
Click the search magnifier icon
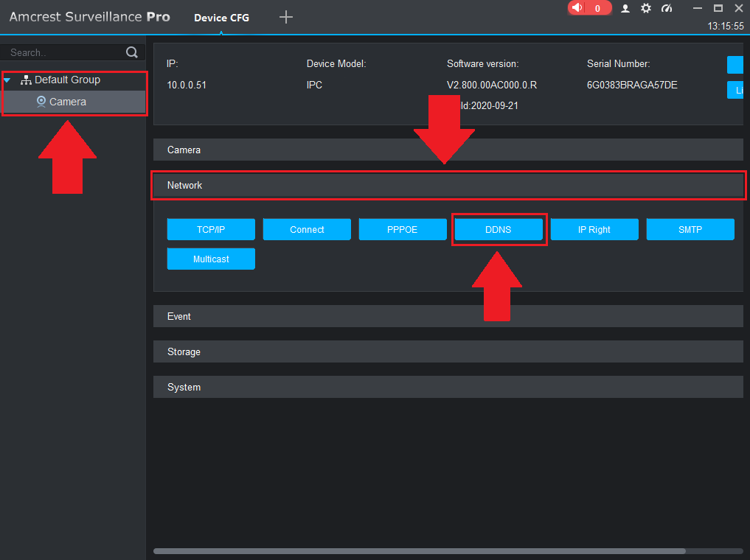point(132,52)
